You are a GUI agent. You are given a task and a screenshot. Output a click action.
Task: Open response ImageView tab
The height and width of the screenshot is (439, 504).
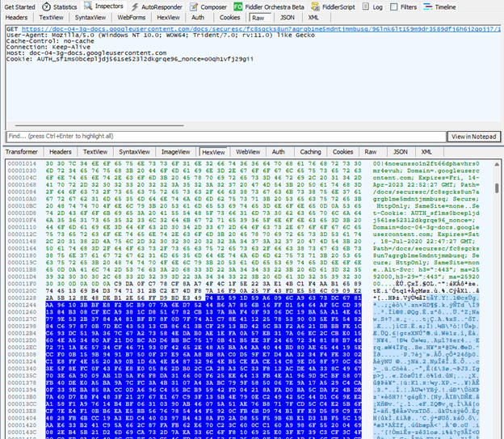click(x=174, y=151)
